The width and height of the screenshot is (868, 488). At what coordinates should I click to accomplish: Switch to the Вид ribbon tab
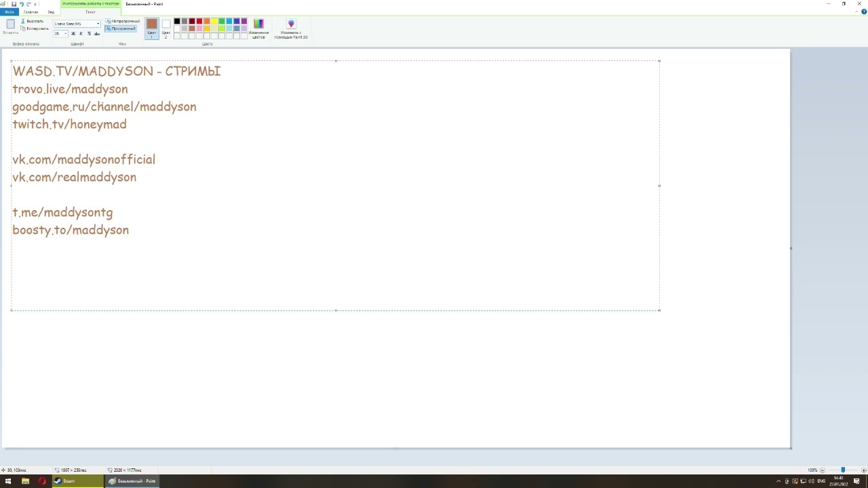pos(51,12)
